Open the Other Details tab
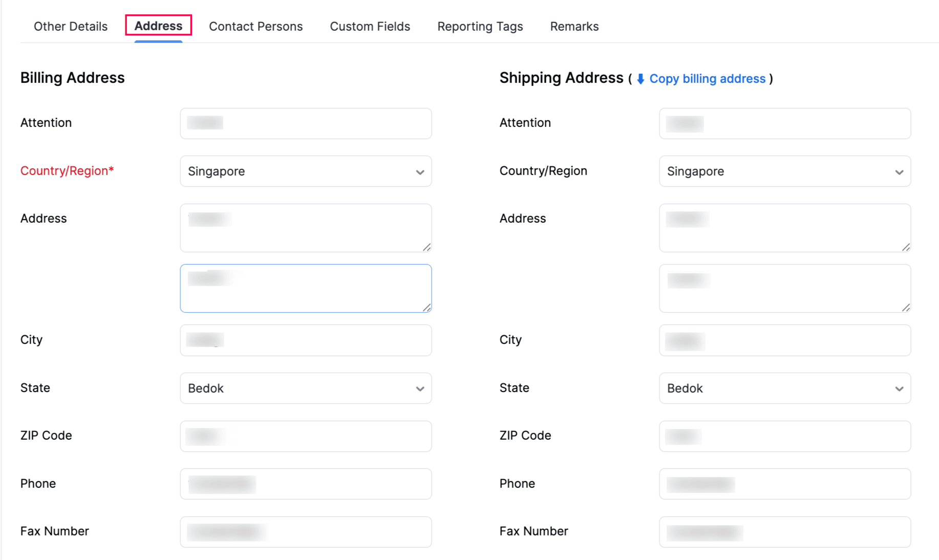Viewport: 939px width, 560px height. tap(71, 26)
